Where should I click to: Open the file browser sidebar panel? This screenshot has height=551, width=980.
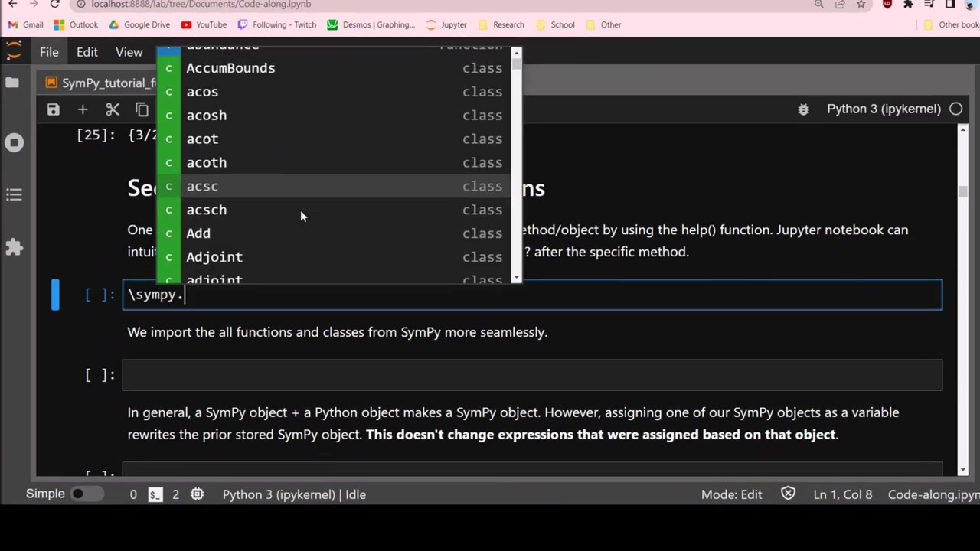(12, 83)
